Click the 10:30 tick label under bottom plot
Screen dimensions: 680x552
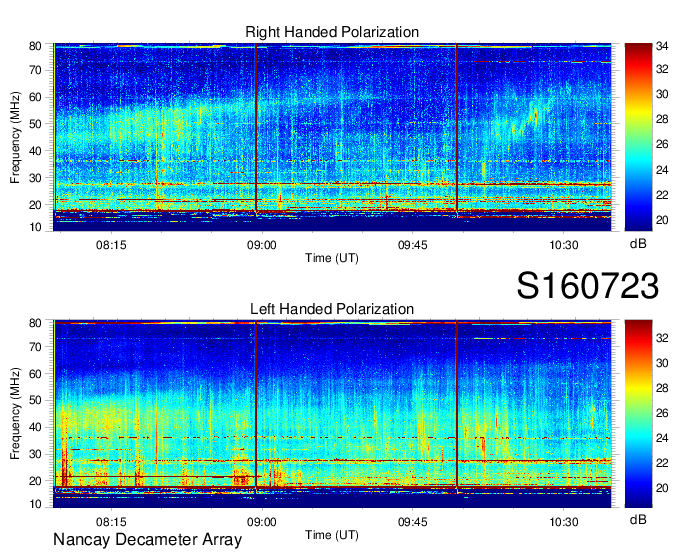[563, 522]
